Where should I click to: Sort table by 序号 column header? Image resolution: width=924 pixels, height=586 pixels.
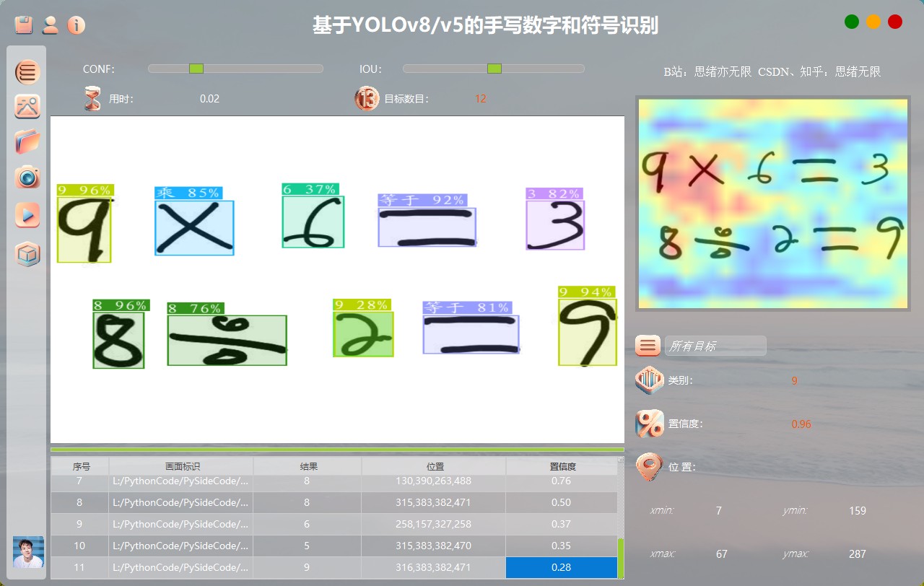click(x=80, y=466)
